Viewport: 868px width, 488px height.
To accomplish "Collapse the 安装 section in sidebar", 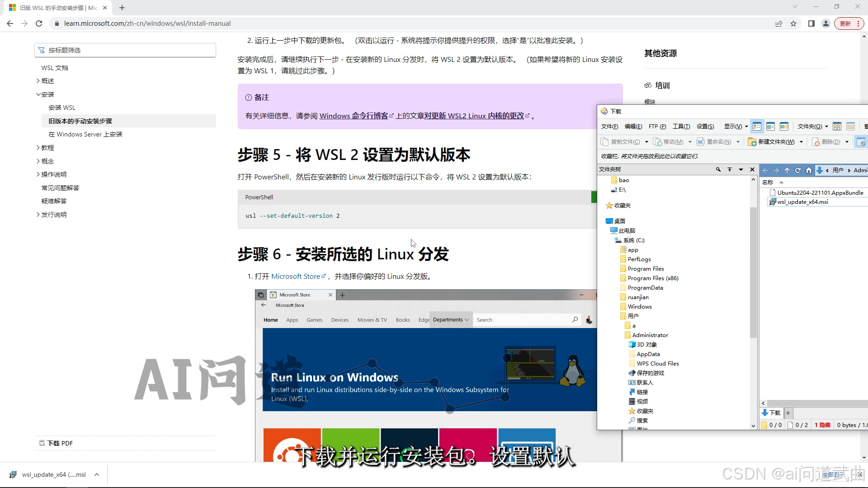I will point(38,94).
